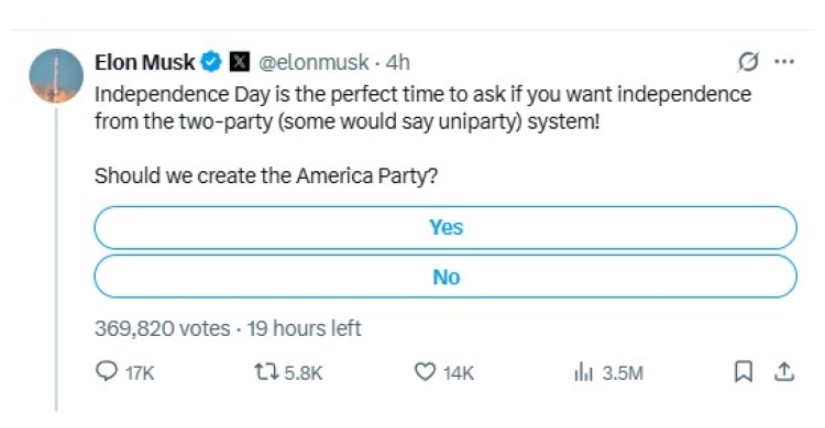The height and width of the screenshot is (428, 825).
Task: Vote No in the poll
Action: click(x=445, y=277)
